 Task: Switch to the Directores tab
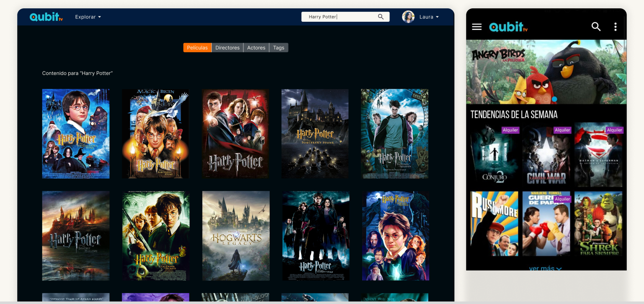[x=227, y=48]
